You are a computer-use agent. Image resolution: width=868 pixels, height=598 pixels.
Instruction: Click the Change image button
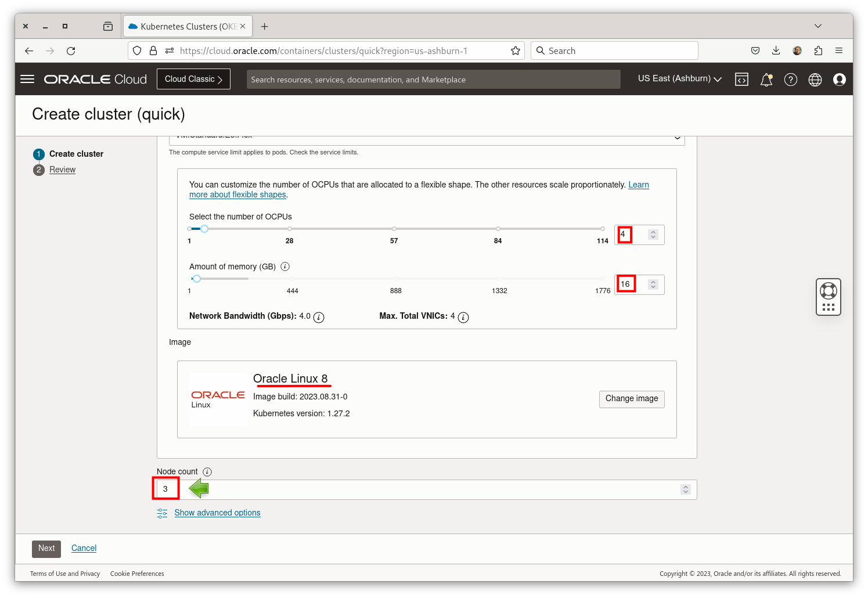(632, 399)
